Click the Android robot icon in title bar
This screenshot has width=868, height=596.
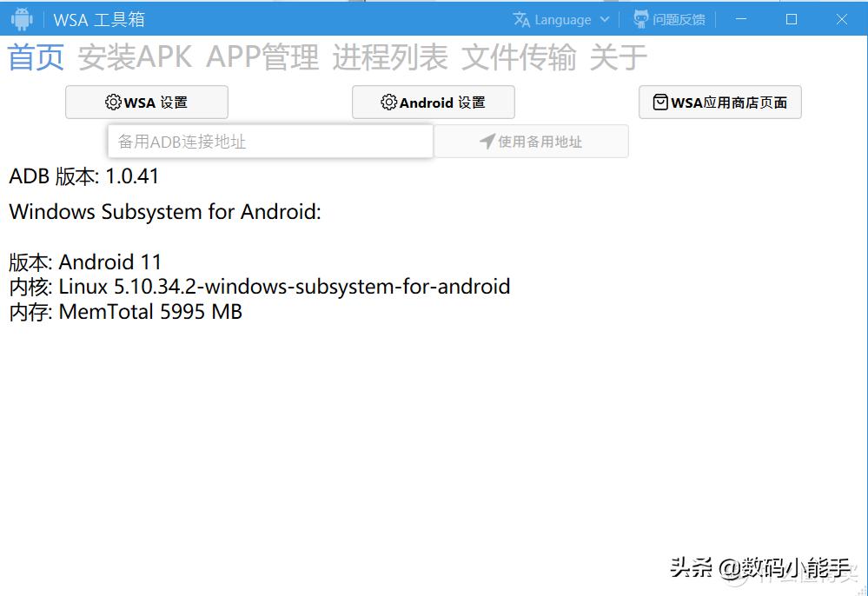pyautogui.click(x=21, y=18)
